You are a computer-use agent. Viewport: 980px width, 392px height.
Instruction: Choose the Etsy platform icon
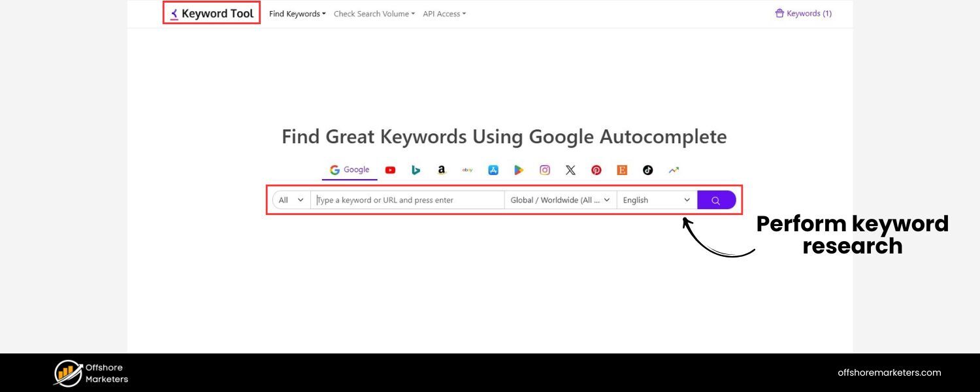point(621,170)
